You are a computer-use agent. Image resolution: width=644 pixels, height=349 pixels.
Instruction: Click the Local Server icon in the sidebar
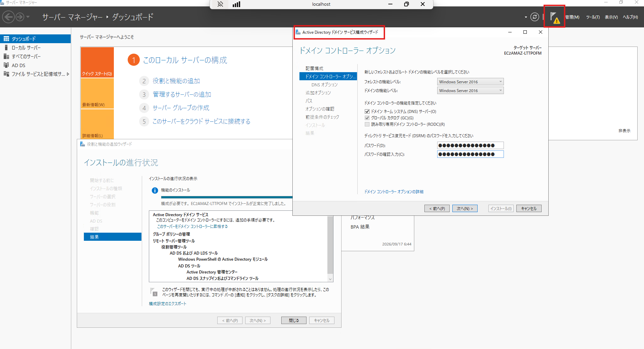[x=6, y=48]
